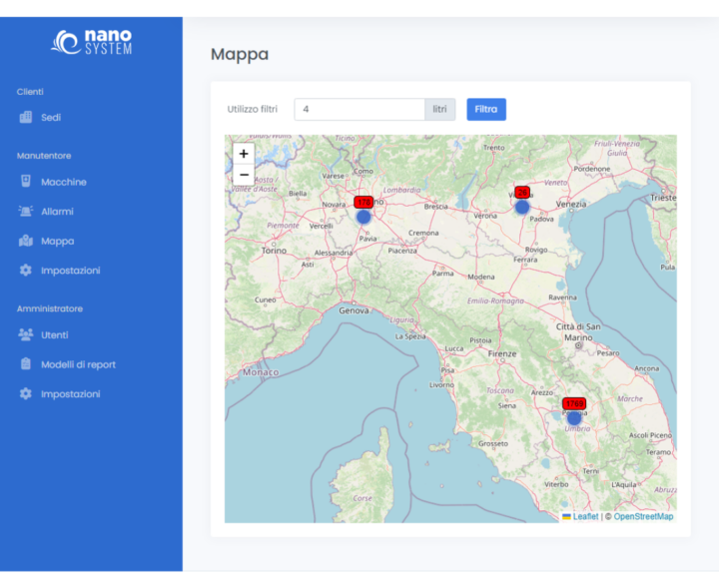Select the blue marker near Vicenza

pos(521,207)
